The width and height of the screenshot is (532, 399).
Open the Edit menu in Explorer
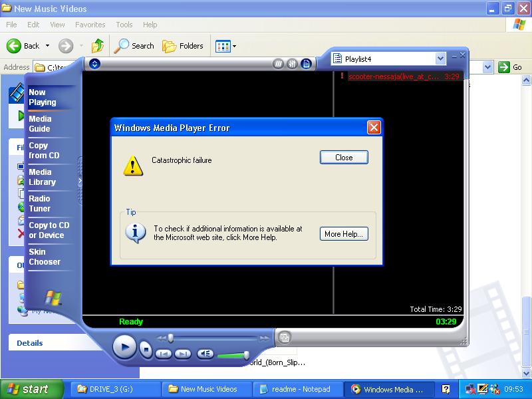tap(33, 25)
